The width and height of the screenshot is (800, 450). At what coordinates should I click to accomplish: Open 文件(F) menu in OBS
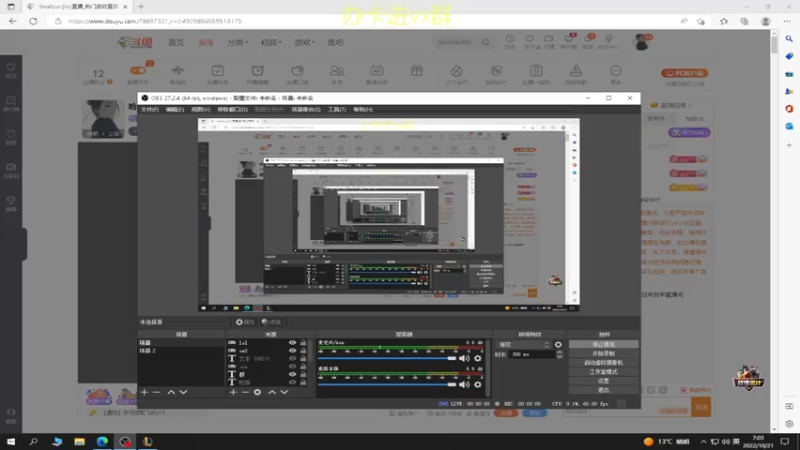[149, 109]
